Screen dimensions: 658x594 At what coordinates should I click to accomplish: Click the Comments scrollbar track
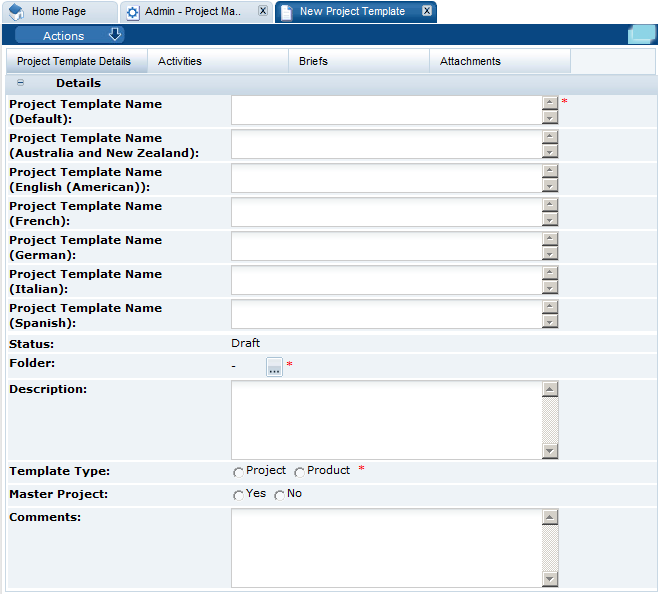(550, 548)
